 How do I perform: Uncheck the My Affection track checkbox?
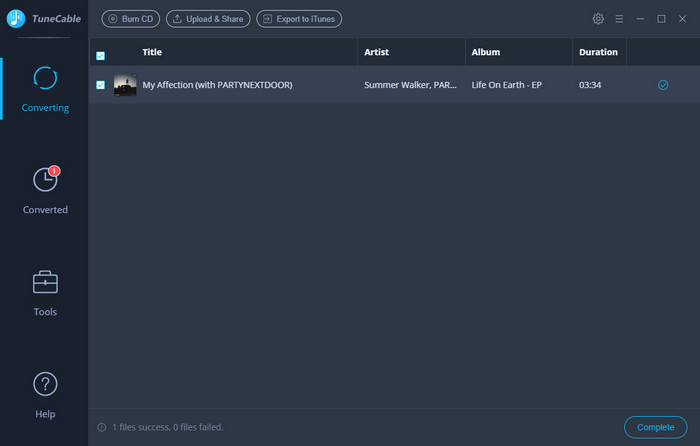point(100,85)
